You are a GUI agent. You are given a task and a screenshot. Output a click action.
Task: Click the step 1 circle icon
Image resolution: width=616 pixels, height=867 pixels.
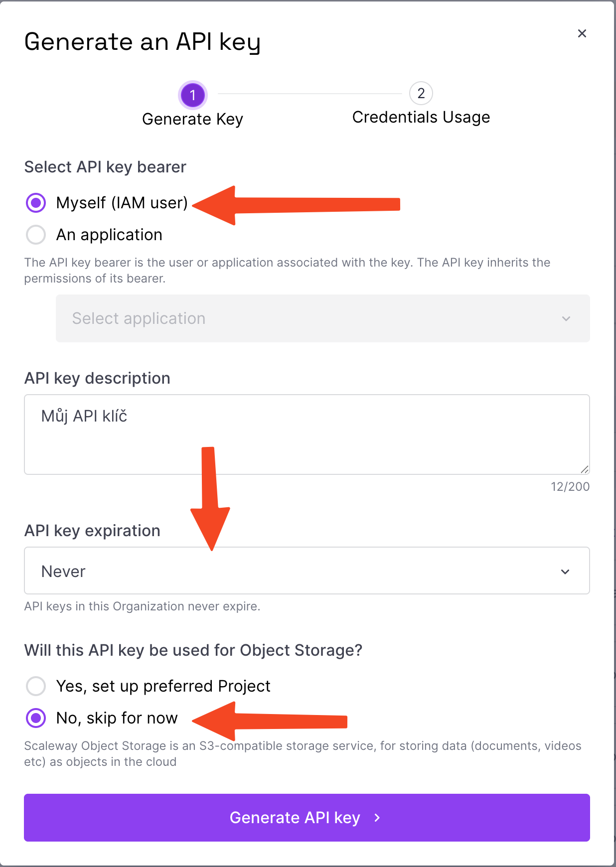193,95
